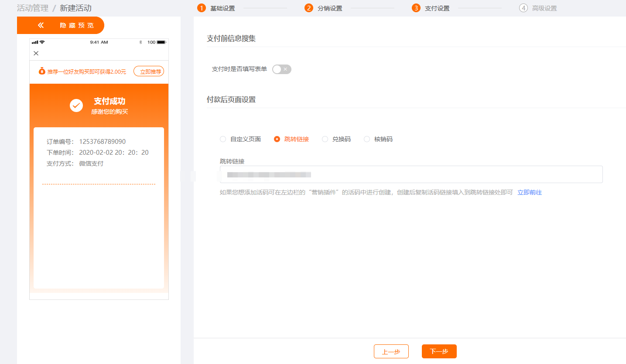Click step 3 circle for 支付设置
The width and height of the screenshot is (626, 364).
(416, 8)
